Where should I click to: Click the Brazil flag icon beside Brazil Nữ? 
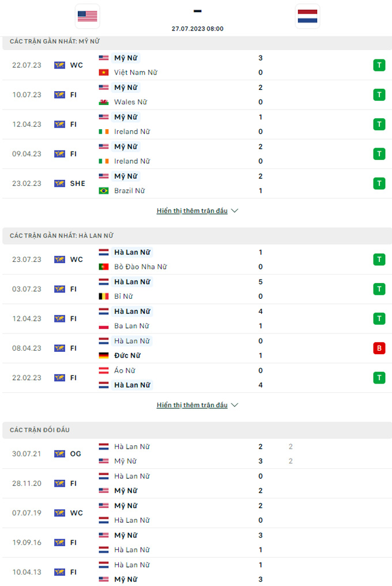click(104, 191)
